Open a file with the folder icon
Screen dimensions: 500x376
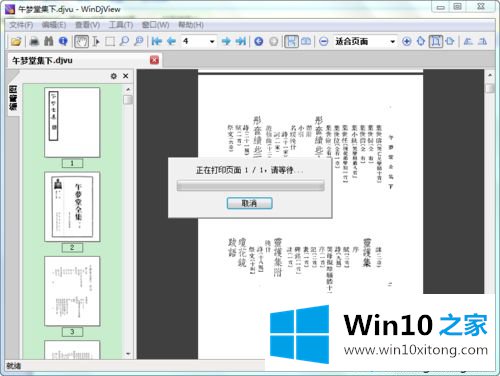pyautogui.click(x=16, y=41)
